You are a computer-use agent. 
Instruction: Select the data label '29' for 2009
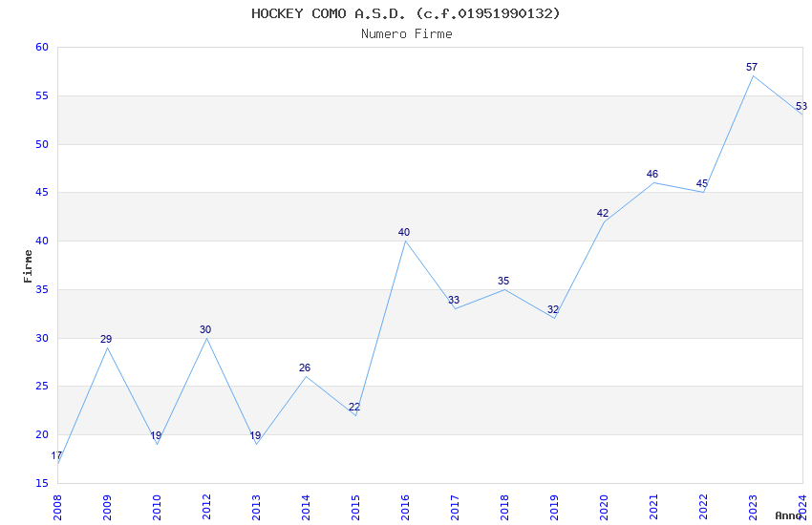coord(106,339)
